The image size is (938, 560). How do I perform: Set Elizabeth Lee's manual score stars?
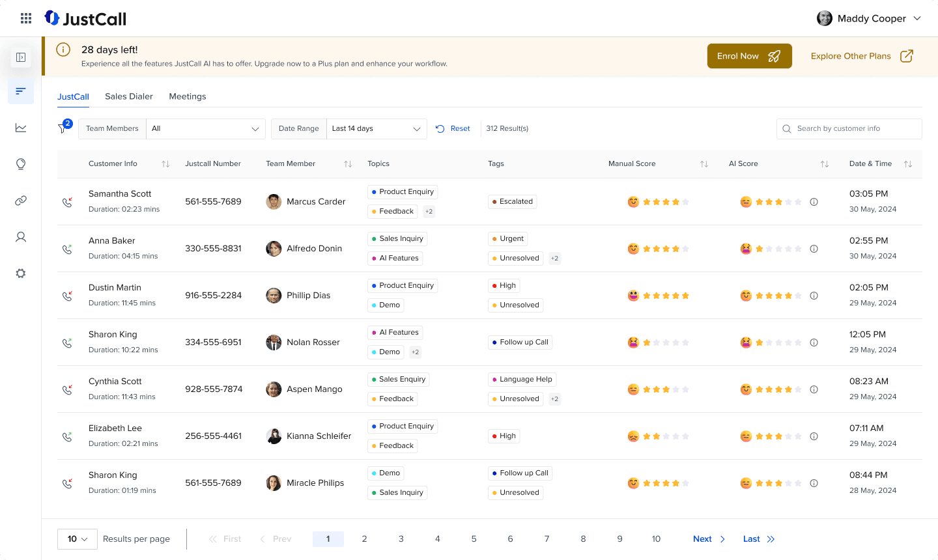pos(666,436)
